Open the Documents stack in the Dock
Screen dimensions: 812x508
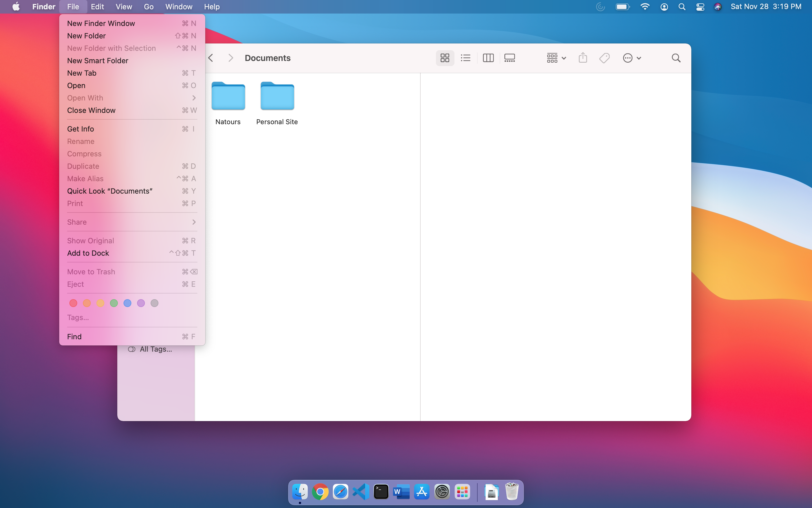(x=491, y=492)
